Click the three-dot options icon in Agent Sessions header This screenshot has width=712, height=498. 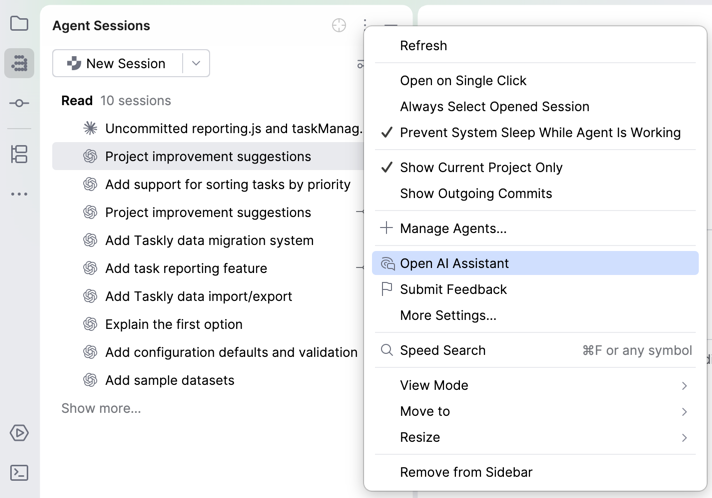point(365,25)
